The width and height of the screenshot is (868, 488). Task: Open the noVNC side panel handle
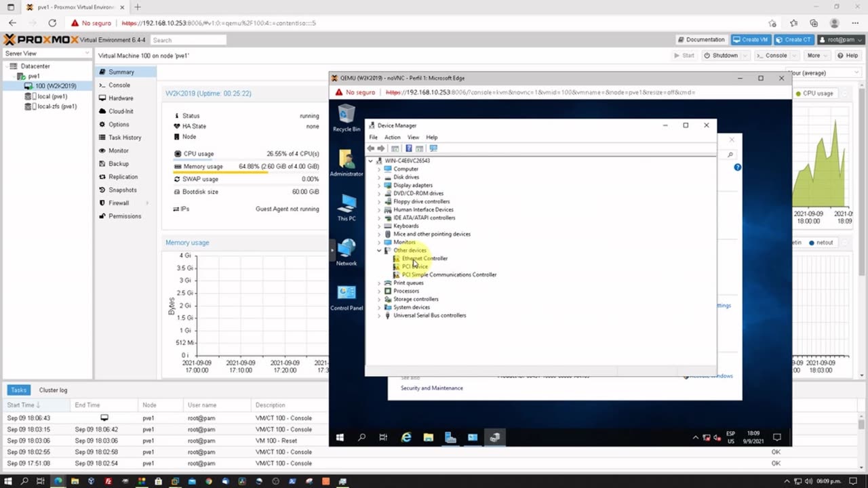(x=332, y=250)
